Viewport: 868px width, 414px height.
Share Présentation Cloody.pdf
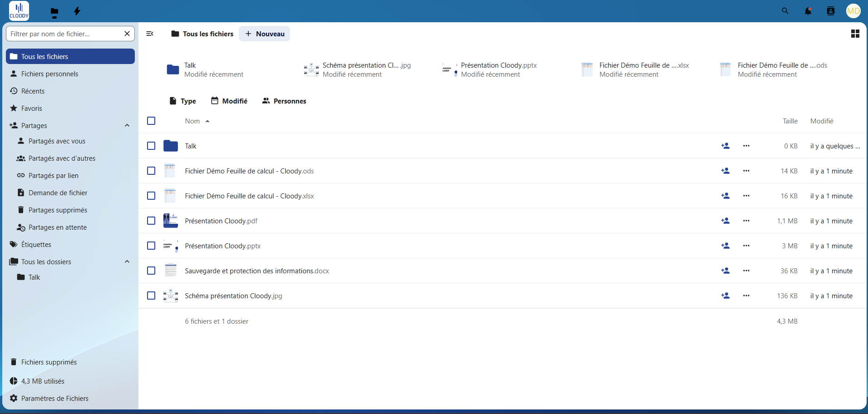pyautogui.click(x=725, y=221)
